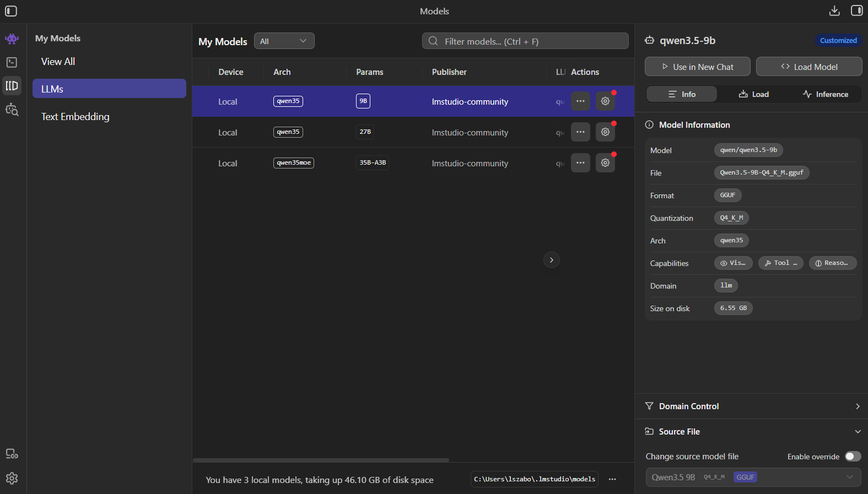Click the horizontal scrollbar under model table

click(x=321, y=460)
